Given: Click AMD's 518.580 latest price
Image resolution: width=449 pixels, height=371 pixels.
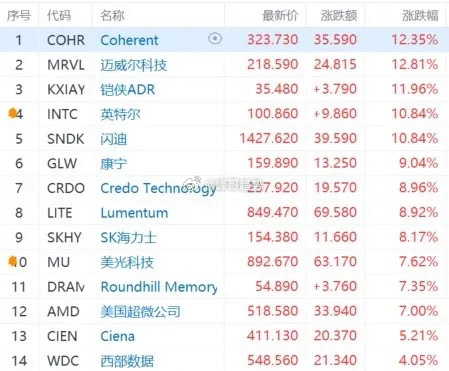Looking at the screenshot, I should click(273, 311).
